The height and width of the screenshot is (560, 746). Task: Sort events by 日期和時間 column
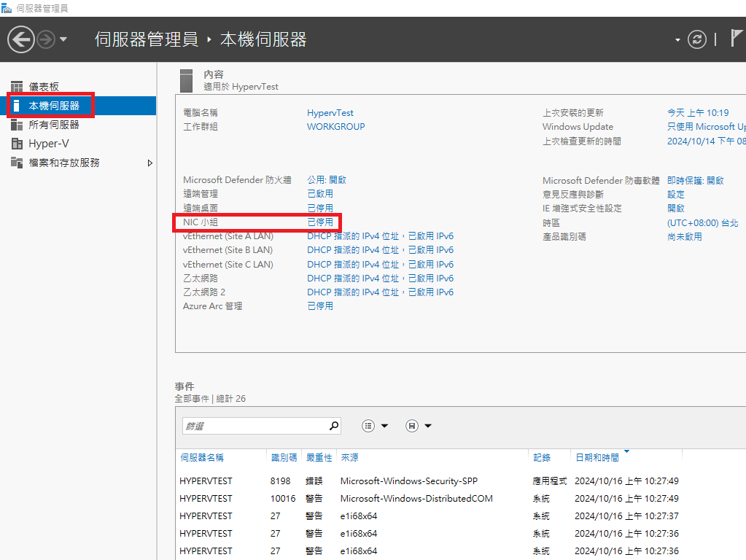tap(597, 458)
